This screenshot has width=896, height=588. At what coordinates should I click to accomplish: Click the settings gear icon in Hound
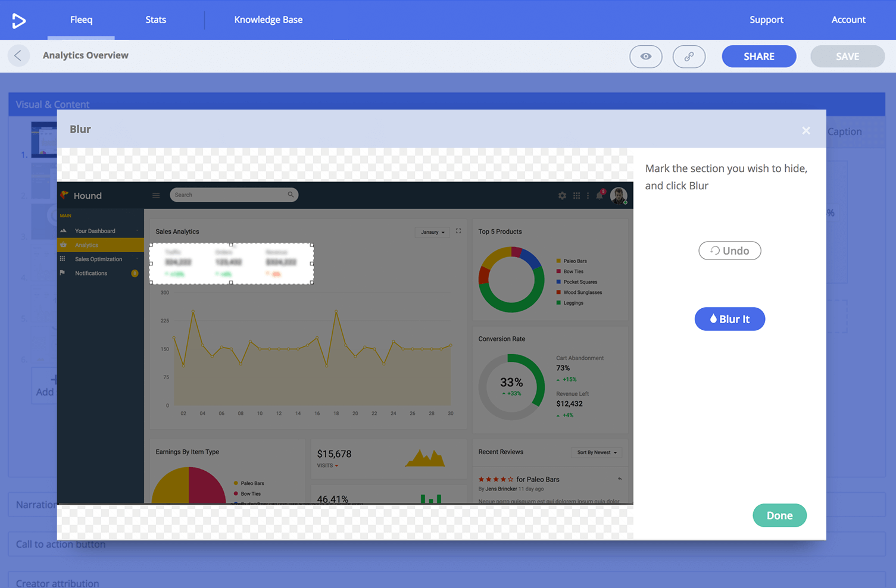562,195
